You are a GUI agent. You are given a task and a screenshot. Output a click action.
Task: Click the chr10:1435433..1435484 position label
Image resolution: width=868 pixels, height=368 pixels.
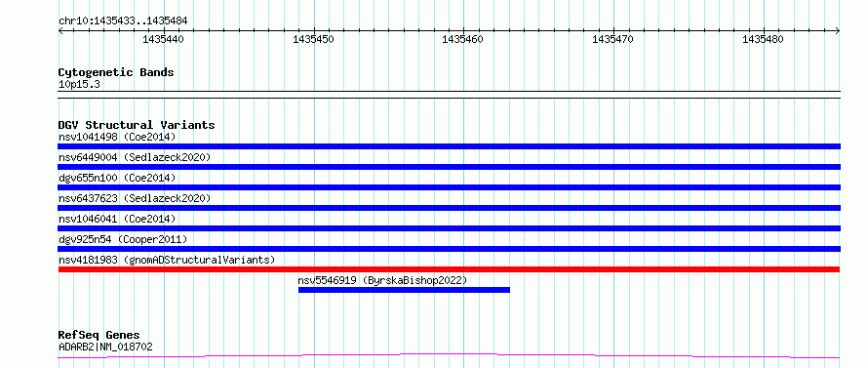coord(123,21)
